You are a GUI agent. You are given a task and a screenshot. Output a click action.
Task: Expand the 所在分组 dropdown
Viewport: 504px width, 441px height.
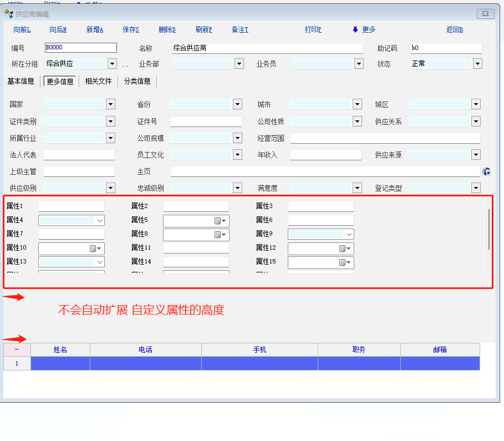[x=111, y=64]
